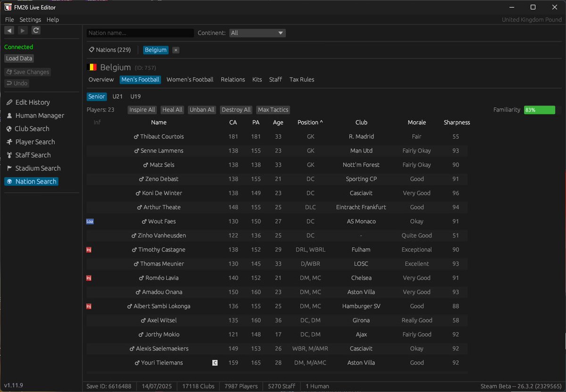Click 17118 Clubs status bar entry

tap(199, 386)
